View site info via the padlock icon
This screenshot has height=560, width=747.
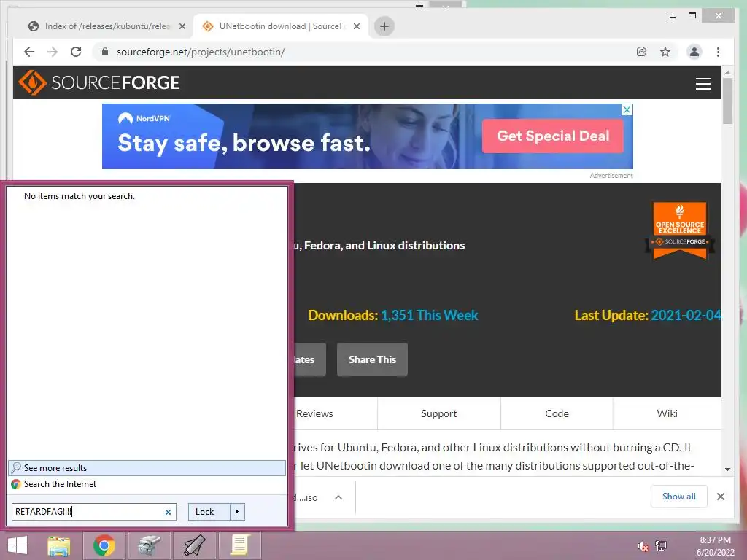point(105,52)
